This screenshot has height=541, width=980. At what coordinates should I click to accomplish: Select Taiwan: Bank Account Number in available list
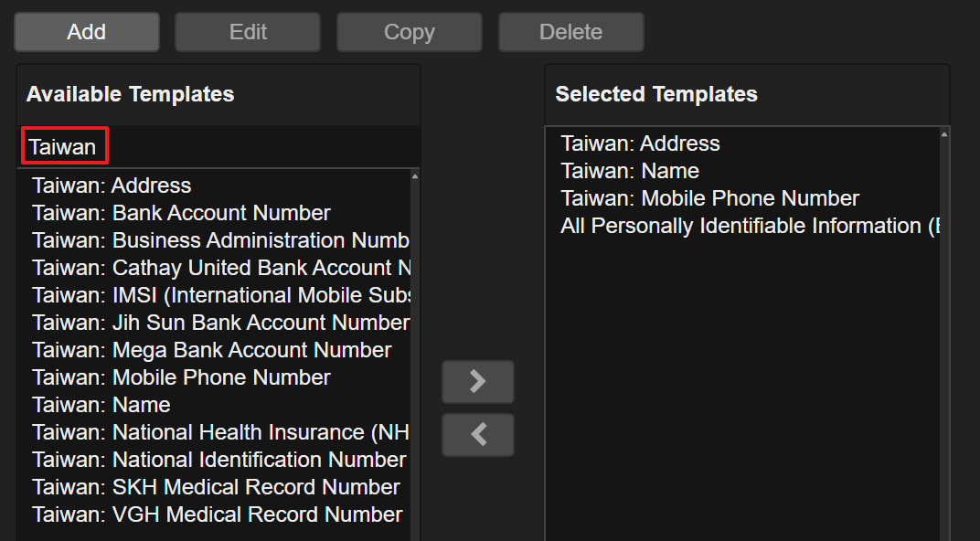click(x=181, y=213)
